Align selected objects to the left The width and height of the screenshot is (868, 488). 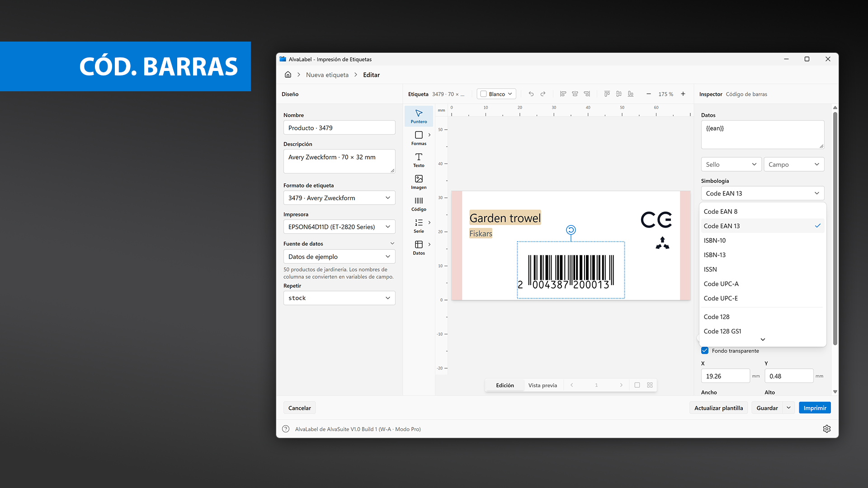coord(563,94)
